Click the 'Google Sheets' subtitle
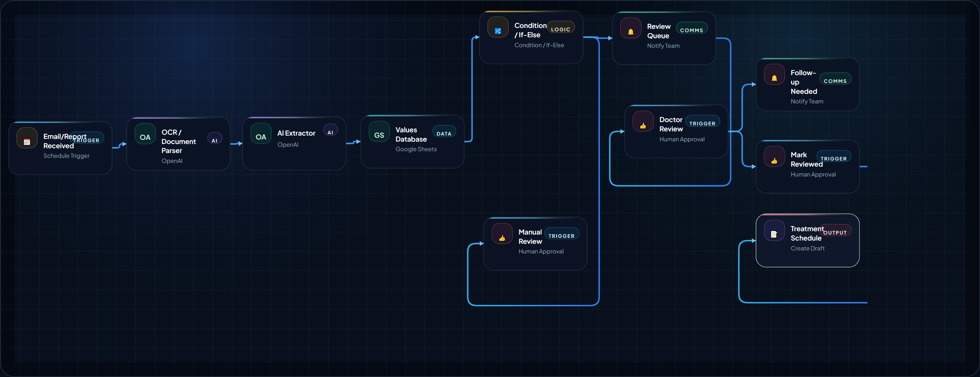980x377 pixels. [416, 149]
